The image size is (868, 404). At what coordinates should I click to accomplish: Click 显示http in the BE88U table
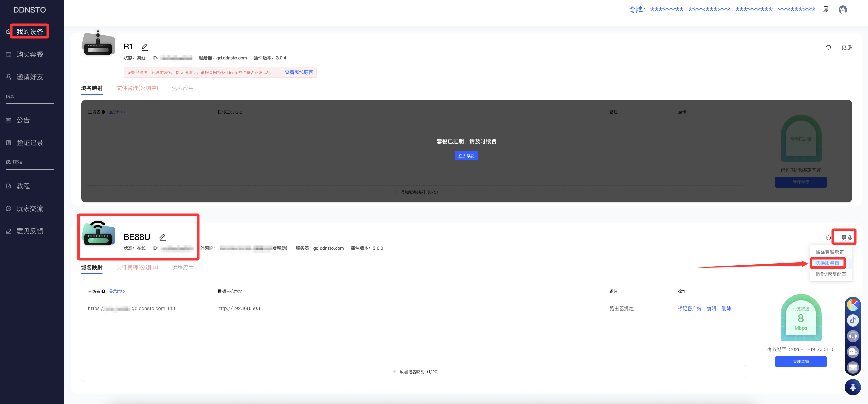coord(117,291)
